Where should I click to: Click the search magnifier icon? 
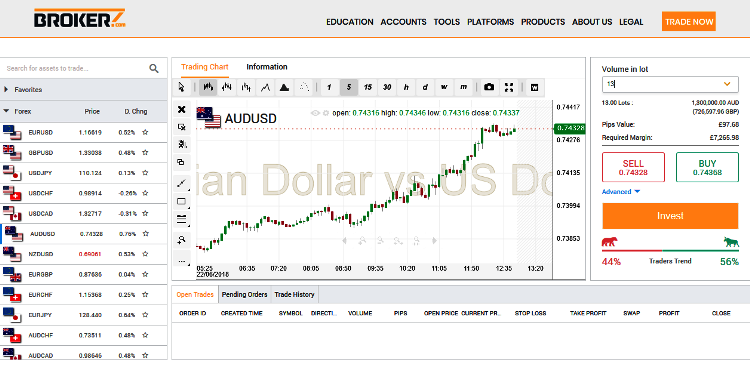pos(154,68)
